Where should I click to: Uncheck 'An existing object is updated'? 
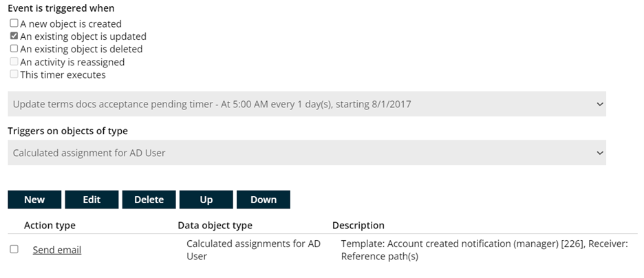[14, 36]
